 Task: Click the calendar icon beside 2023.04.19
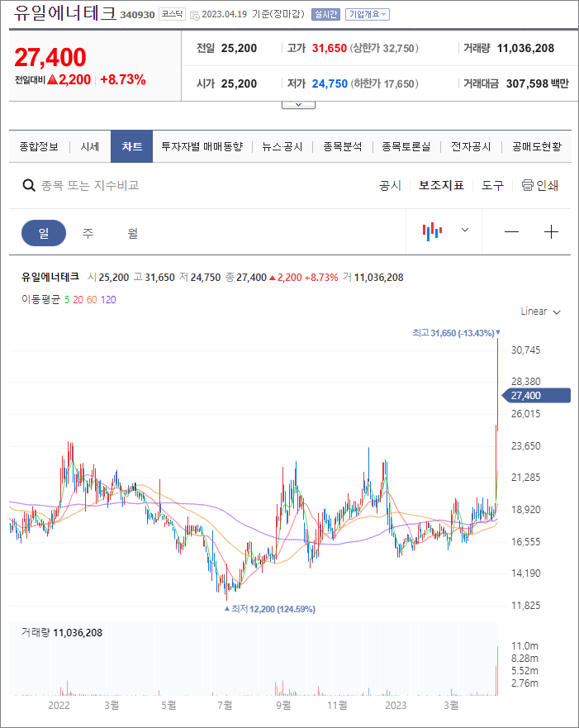click(x=195, y=15)
